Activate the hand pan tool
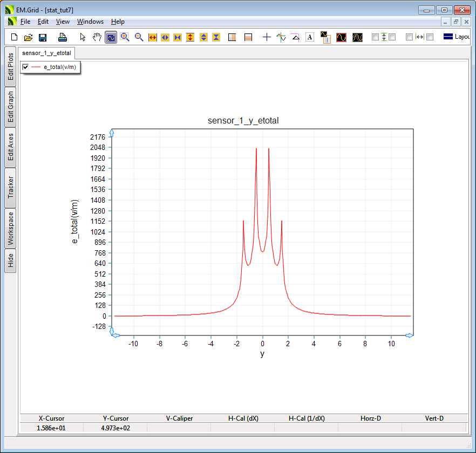This screenshot has height=453, width=476. tap(97, 37)
